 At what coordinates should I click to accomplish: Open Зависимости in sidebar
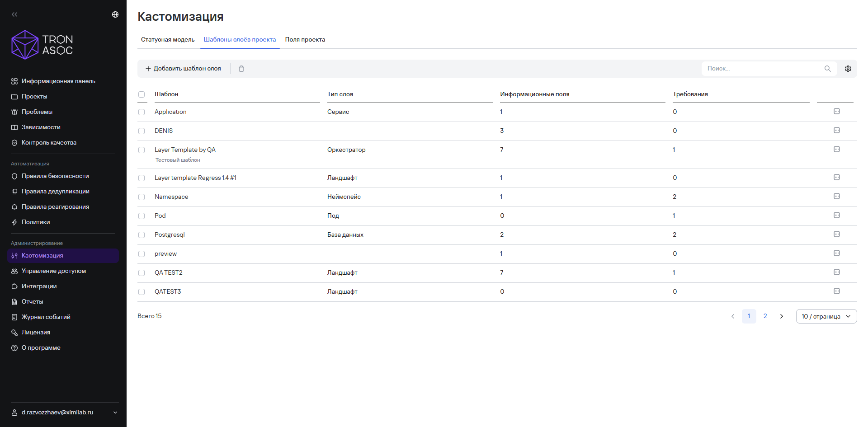[63, 127]
